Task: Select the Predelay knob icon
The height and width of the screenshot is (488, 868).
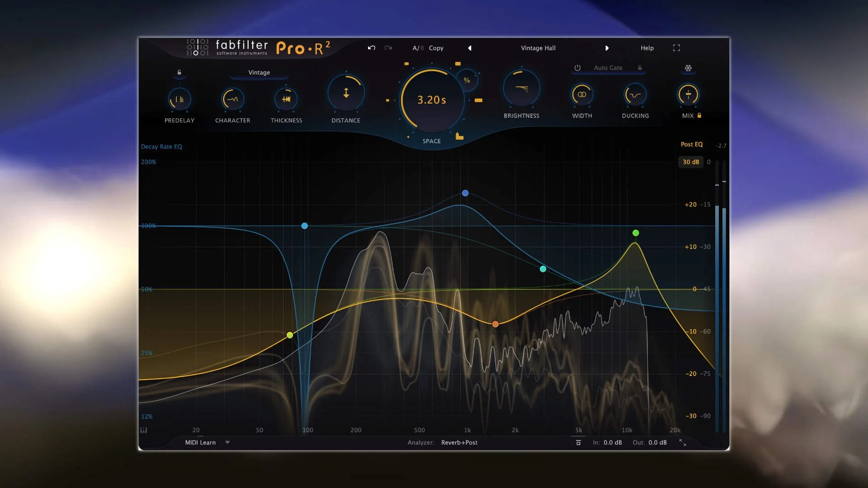Action: tap(179, 99)
